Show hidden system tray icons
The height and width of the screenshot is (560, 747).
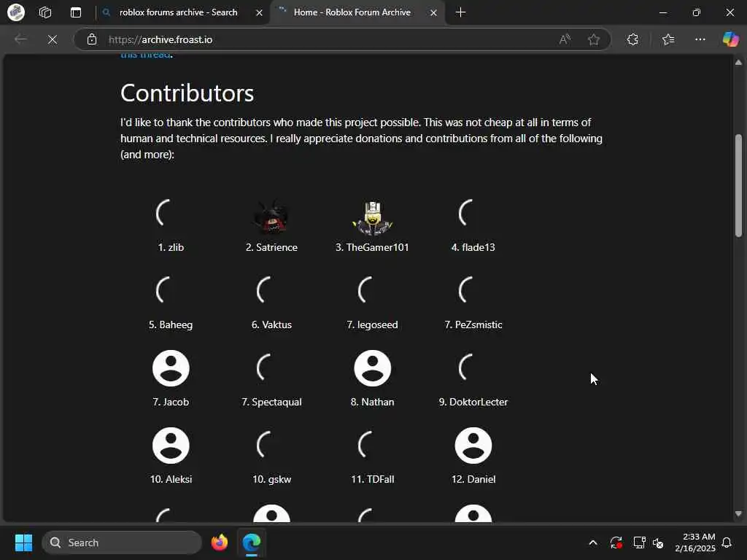(593, 542)
